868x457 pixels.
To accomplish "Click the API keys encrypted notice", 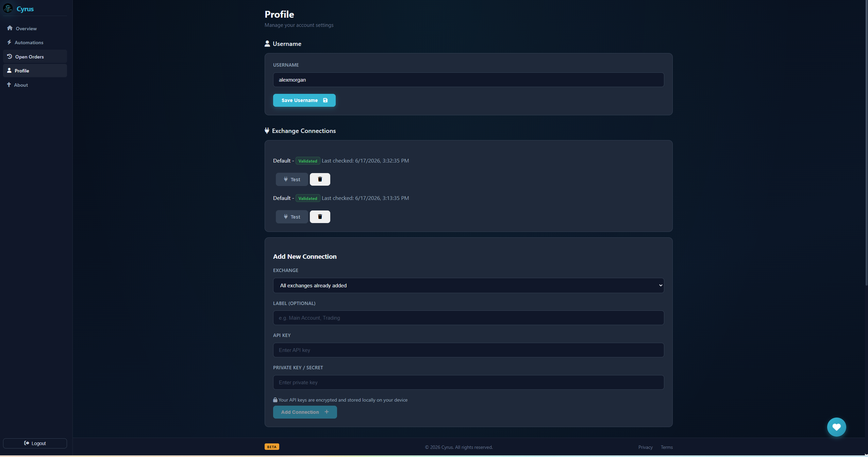I will point(340,400).
